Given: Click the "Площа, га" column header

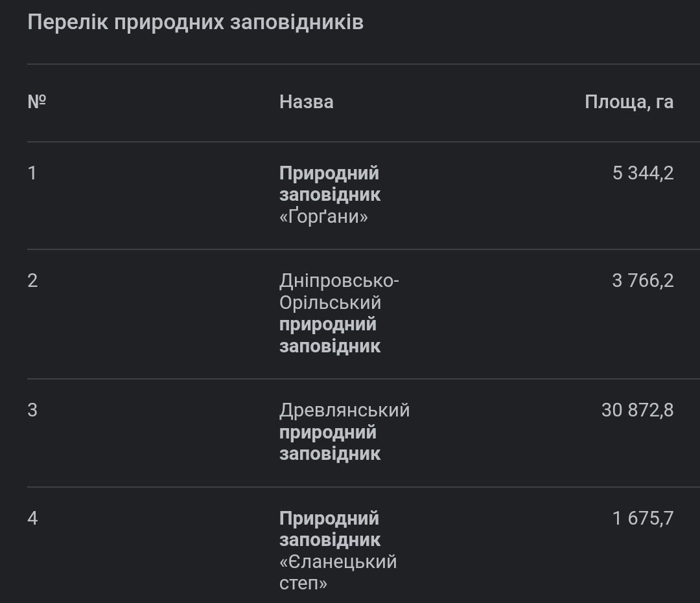Looking at the screenshot, I should click(629, 102).
